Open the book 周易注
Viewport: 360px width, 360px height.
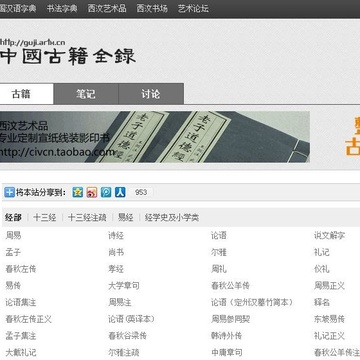120,302
